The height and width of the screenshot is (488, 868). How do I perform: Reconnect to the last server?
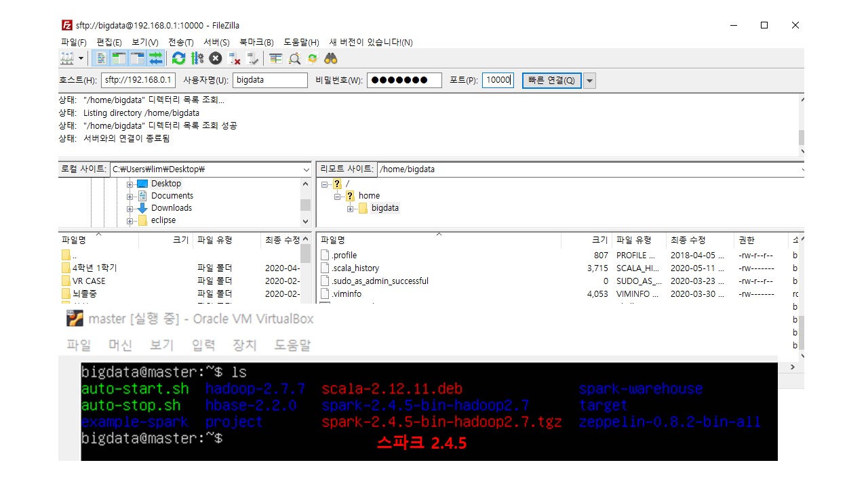tap(253, 58)
